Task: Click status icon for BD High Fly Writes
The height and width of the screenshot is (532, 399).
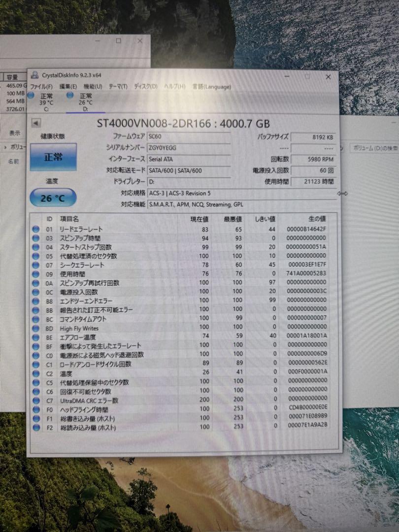Action: [x=35, y=328]
